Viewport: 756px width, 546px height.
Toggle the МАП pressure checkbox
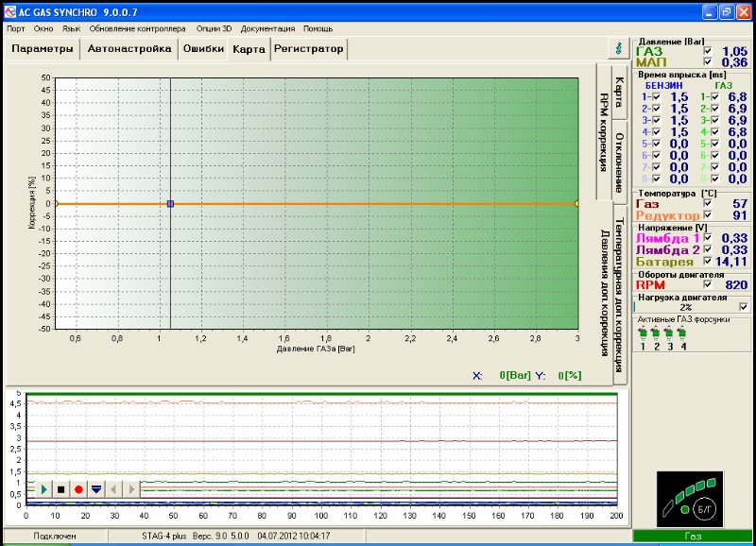[709, 62]
